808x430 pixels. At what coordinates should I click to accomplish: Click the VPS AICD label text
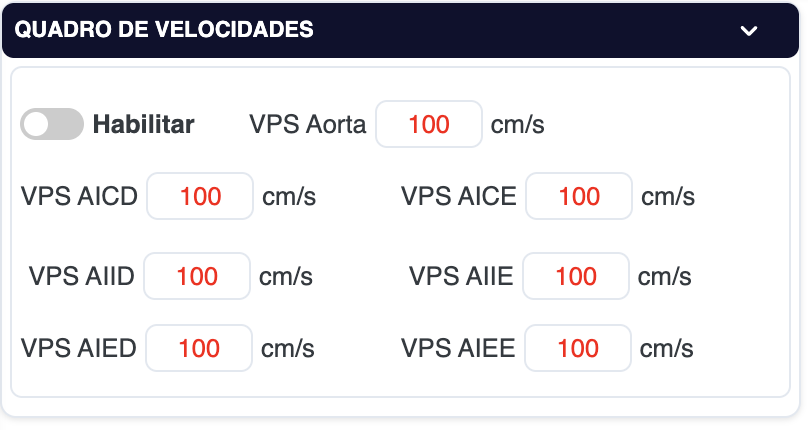pos(79,196)
